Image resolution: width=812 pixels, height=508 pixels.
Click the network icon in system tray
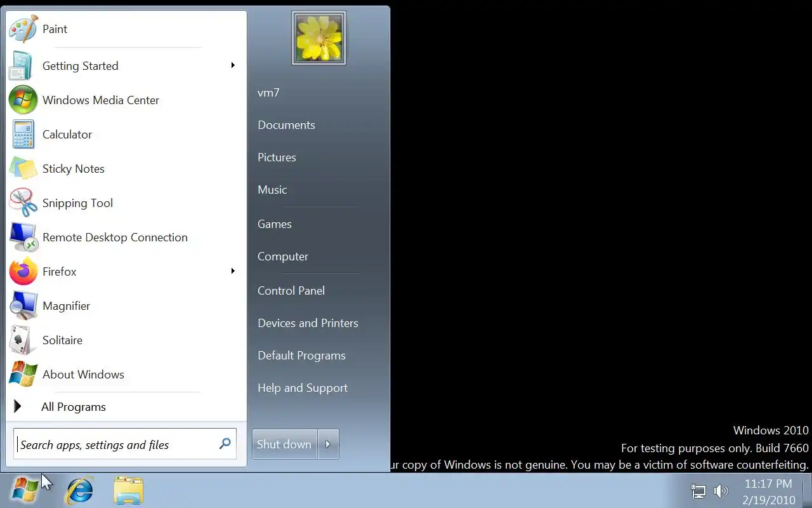(698, 491)
